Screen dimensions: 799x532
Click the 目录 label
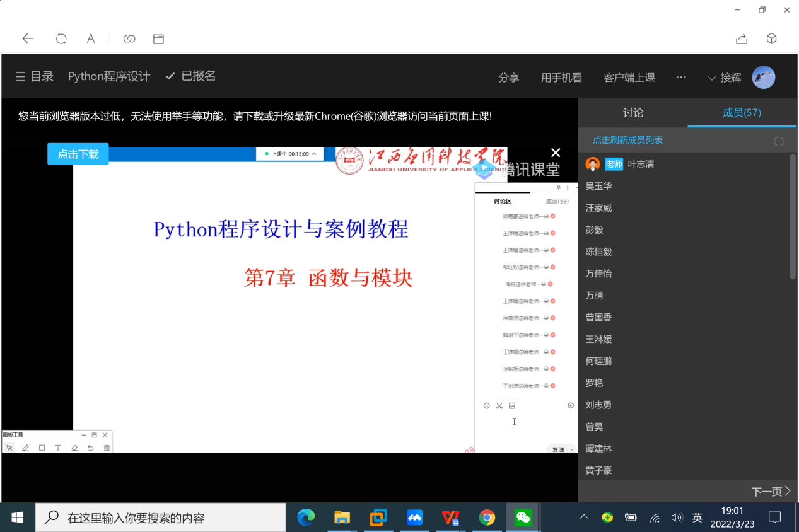42,76
